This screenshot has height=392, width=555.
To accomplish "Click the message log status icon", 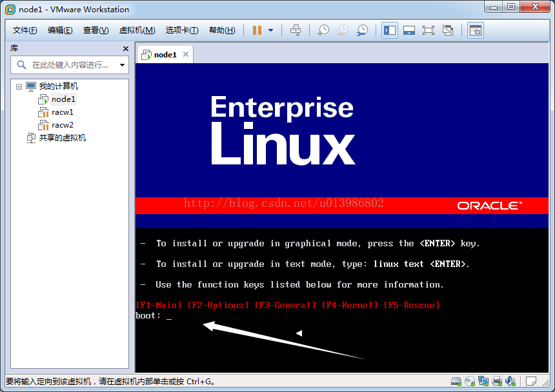I will click(531, 381).
